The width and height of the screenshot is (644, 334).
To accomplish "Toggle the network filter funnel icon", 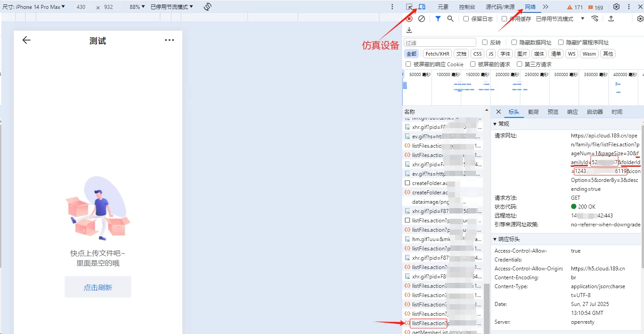I will (x=438, y=19).
